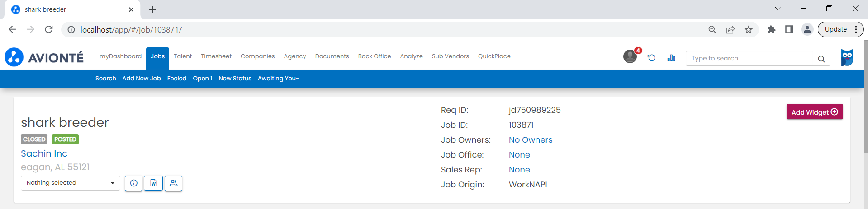The image size is (868, 209).
Task: Close the shark breeder tab
Action: pos(131,9)
